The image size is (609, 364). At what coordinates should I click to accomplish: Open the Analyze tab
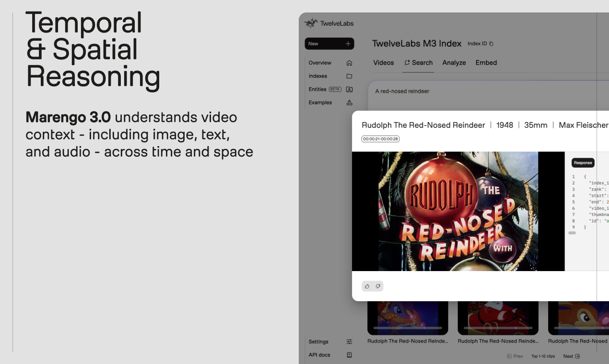pyautogui.click(x=454, y=63)
